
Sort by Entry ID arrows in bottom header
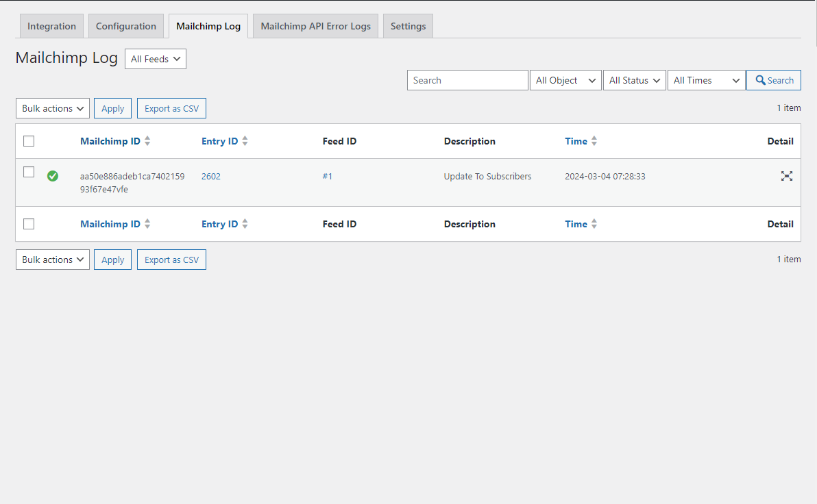pyautogui.click(x=245, y=224)
